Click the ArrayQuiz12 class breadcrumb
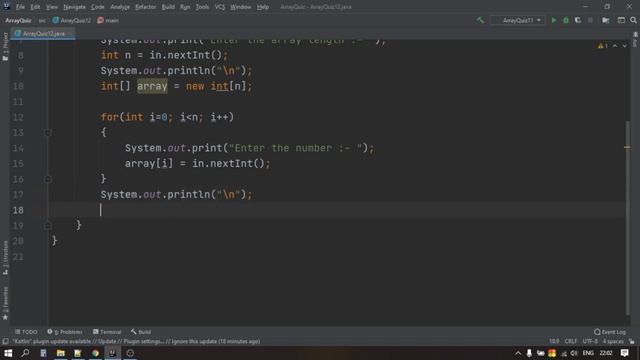Screen dimensions: 640x360 click(x=72, y=20)
